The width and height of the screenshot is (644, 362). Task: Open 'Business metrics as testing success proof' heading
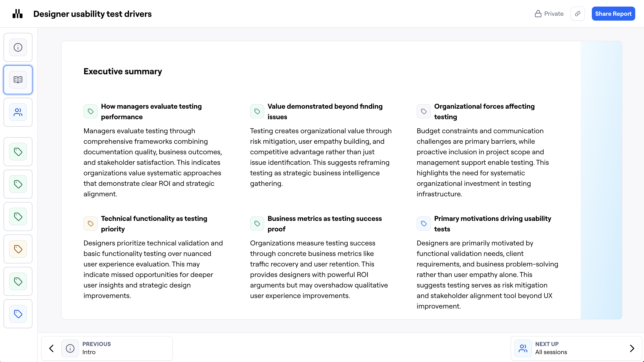click(324, 224)
